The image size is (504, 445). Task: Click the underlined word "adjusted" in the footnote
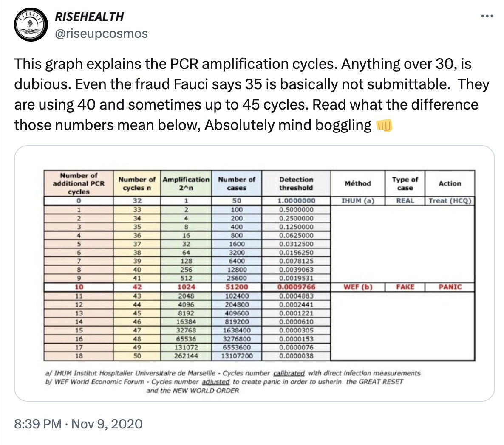(215, 382)
